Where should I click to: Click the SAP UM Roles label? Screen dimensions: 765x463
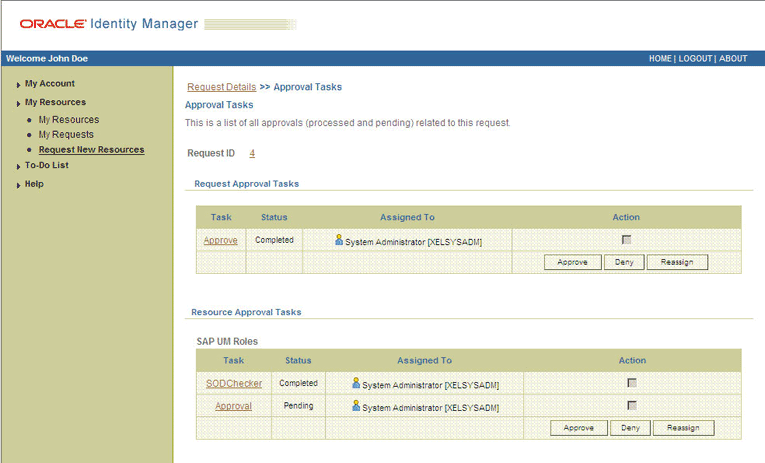pyautogui.click(x=227, y=342)
